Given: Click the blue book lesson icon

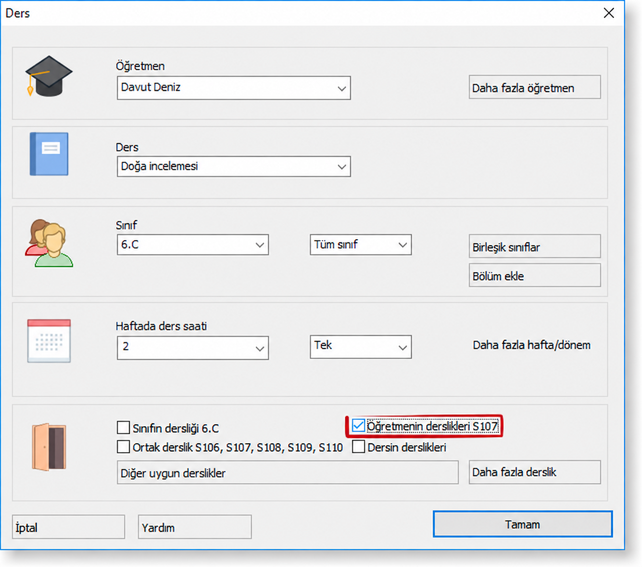Looking at the screenshot, I should click(49, 154).
